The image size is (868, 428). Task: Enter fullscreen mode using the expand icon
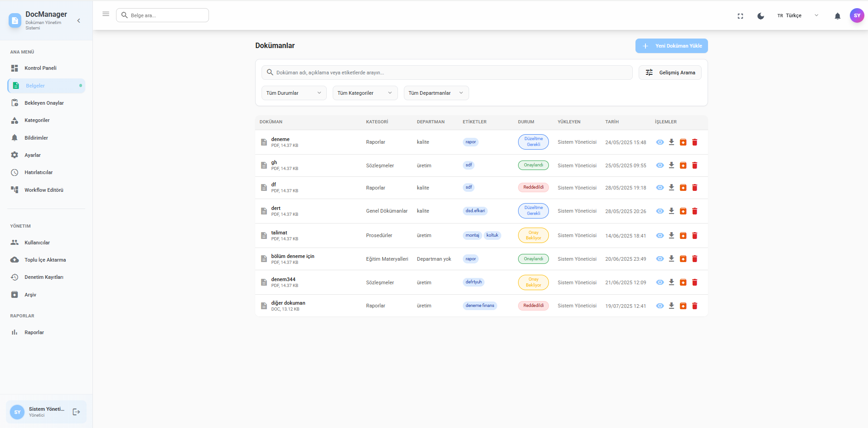tap(741, 15)
